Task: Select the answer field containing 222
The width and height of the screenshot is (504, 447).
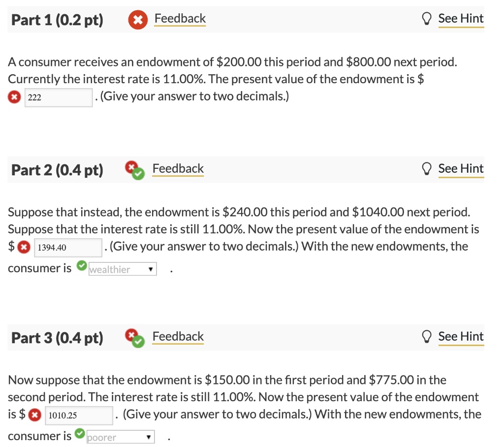Action: click(x=58, y=96)
